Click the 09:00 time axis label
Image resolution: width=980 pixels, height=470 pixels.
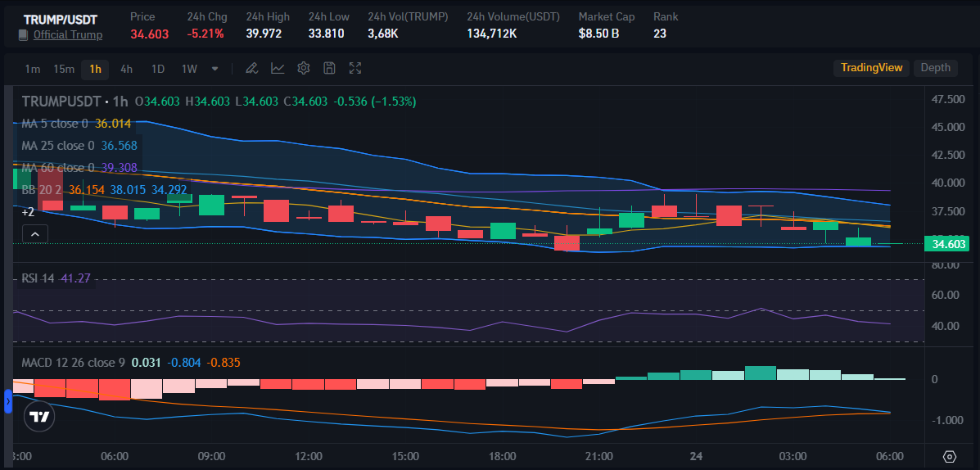coord(211,455)
